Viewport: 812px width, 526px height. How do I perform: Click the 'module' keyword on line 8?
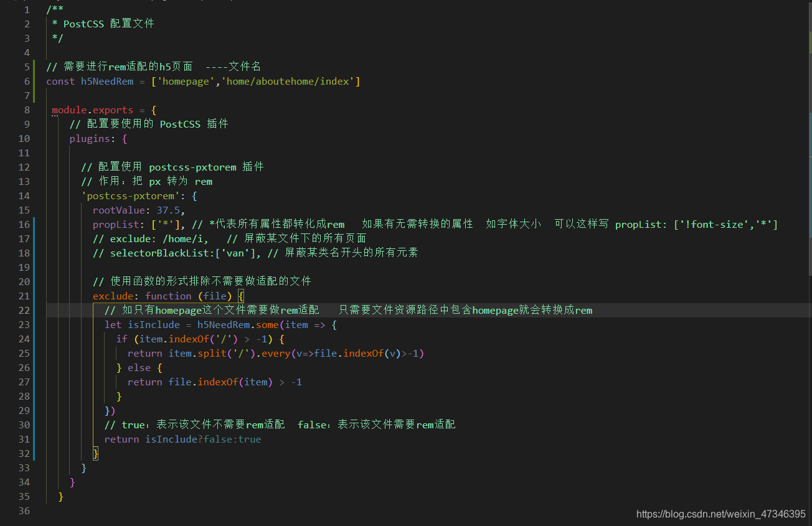point(69,110)
